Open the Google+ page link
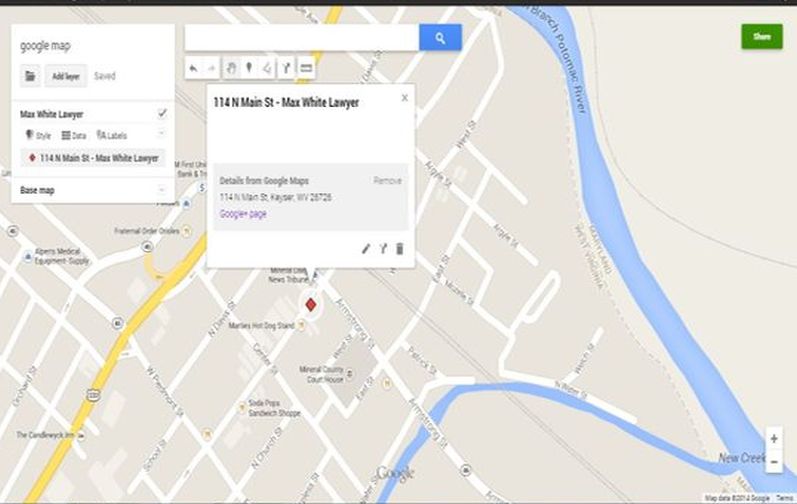797x504 pixels. 243,214
